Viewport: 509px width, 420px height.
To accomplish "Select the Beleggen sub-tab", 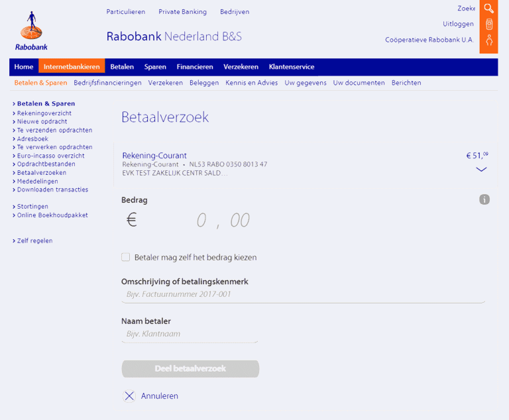I will point(204,83).
